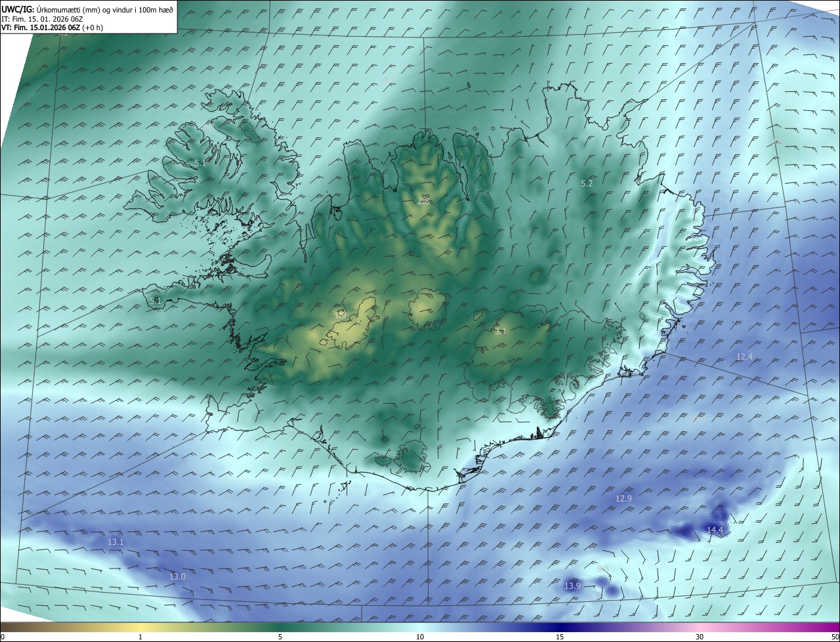The height and width of the screenshot is (642, 840).
Task: Select the 13.0 value label on the map
Action: (x=177, y=576)
